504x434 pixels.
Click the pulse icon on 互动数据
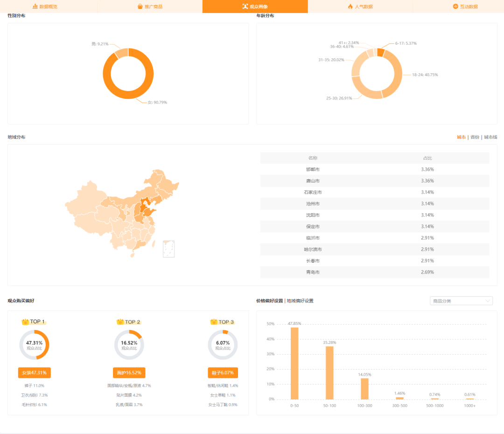455,7
